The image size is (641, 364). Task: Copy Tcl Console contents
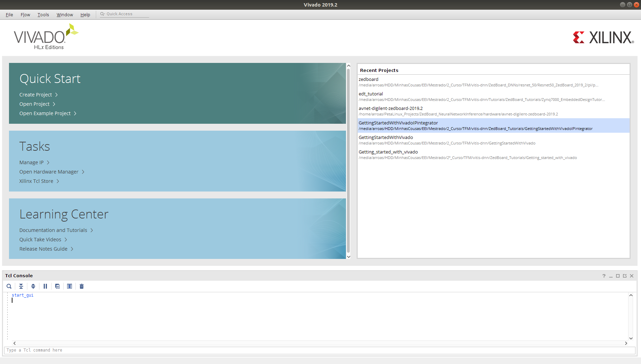point(57,286)
